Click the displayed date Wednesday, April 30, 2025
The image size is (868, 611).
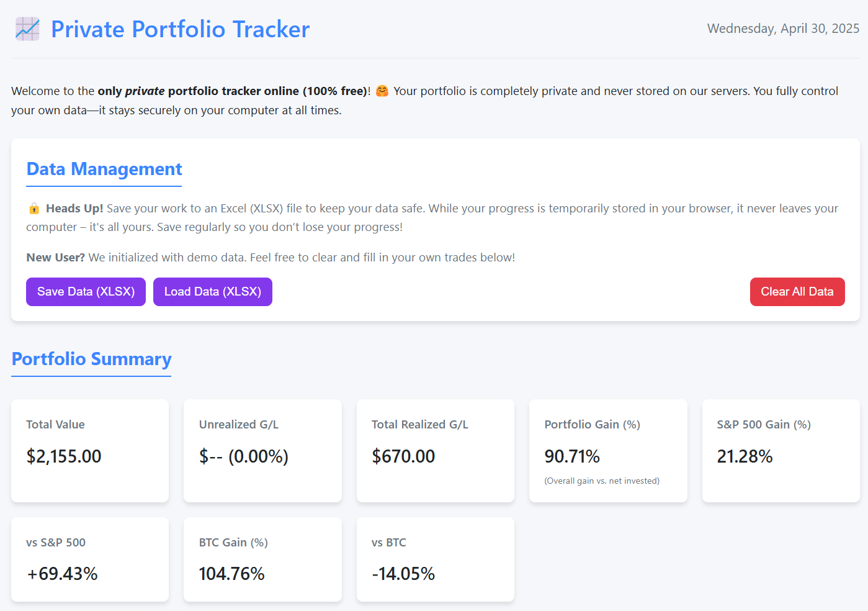coord(783,29)
